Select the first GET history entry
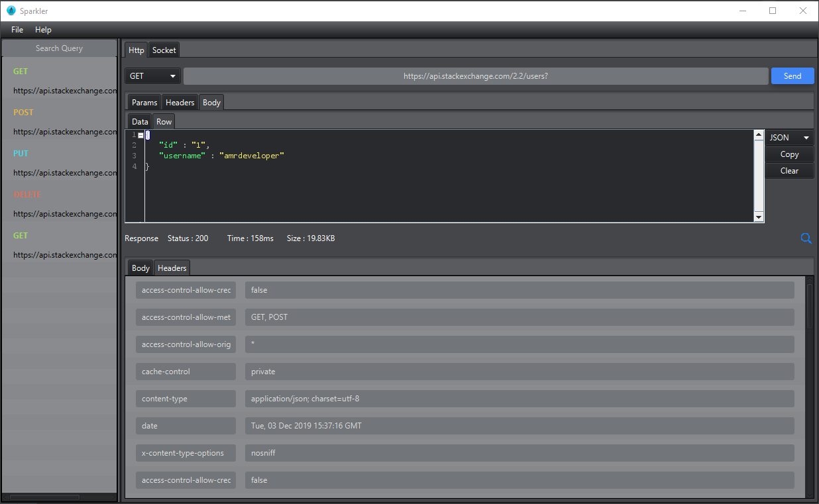This screenshot has height=504, width=819. (21, 71)
